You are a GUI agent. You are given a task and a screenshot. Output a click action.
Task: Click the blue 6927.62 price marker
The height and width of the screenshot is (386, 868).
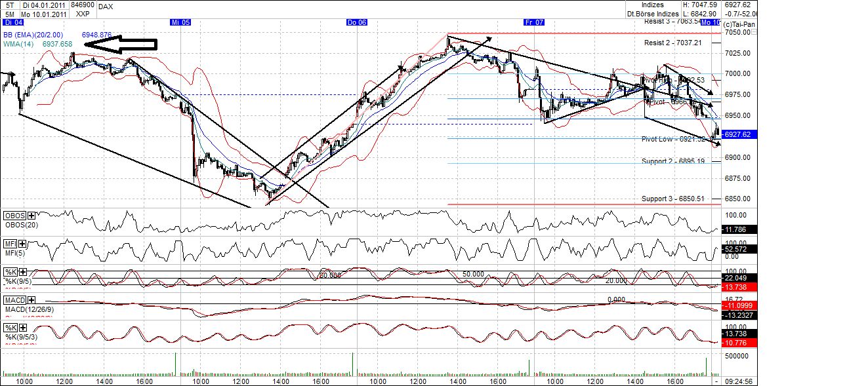click(739, 135)
